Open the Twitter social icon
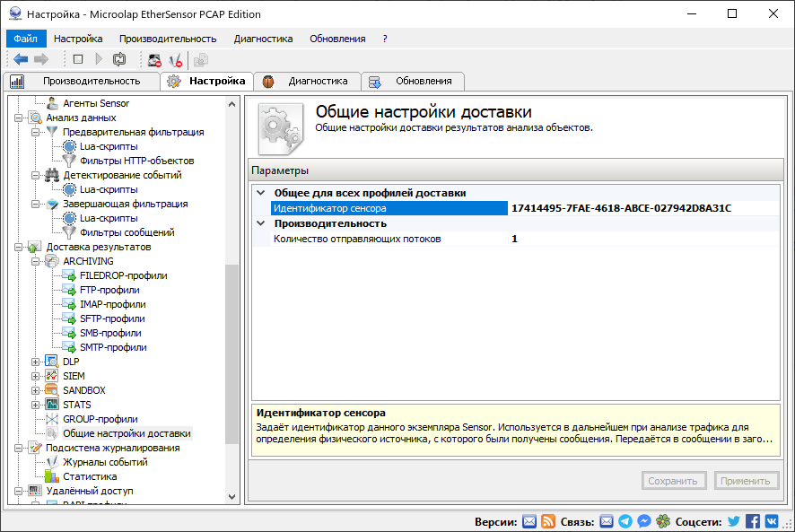The width and height of the screenshot is (795, 532). point(733,520)
